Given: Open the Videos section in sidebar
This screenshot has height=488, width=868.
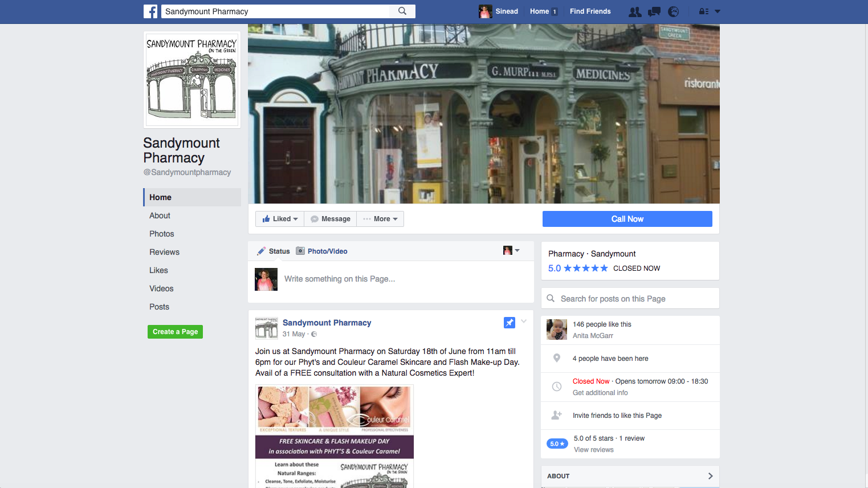Looking at the screenshot, I should (162, 288).
